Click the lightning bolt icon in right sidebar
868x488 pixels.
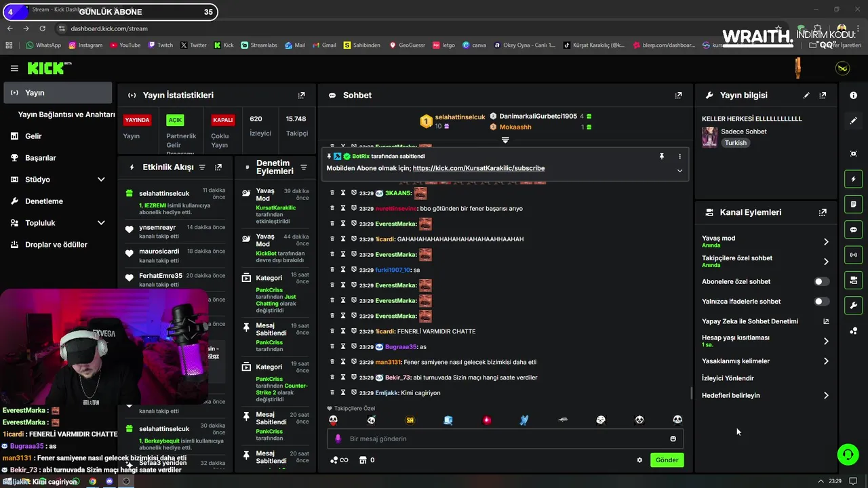(x=853, y=180)
